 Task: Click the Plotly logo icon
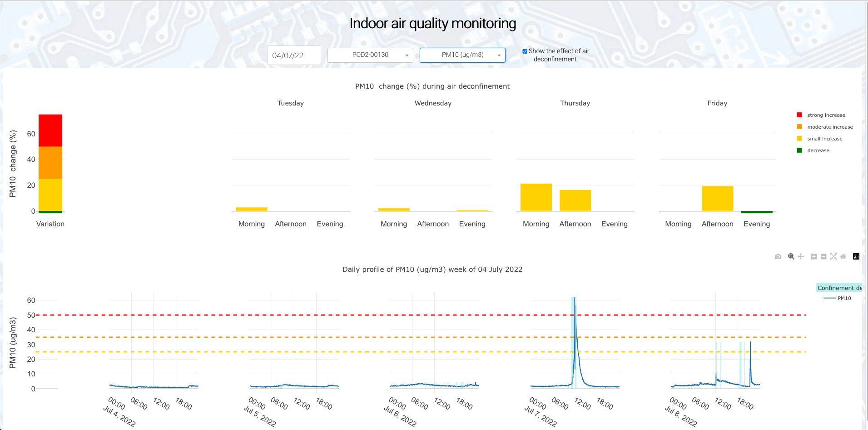(856, 256)
